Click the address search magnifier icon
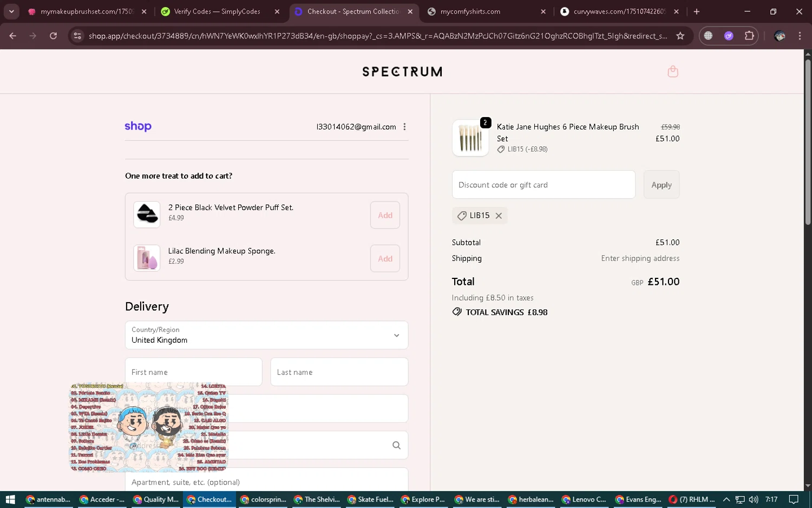This screenshot has width=812, height=508. (x=396, y=445)
